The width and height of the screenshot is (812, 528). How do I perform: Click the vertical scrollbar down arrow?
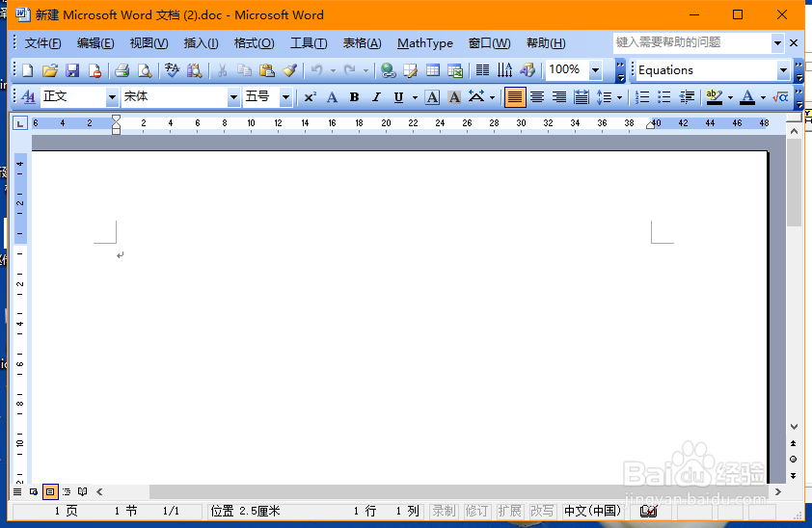[x=794, y=427]
